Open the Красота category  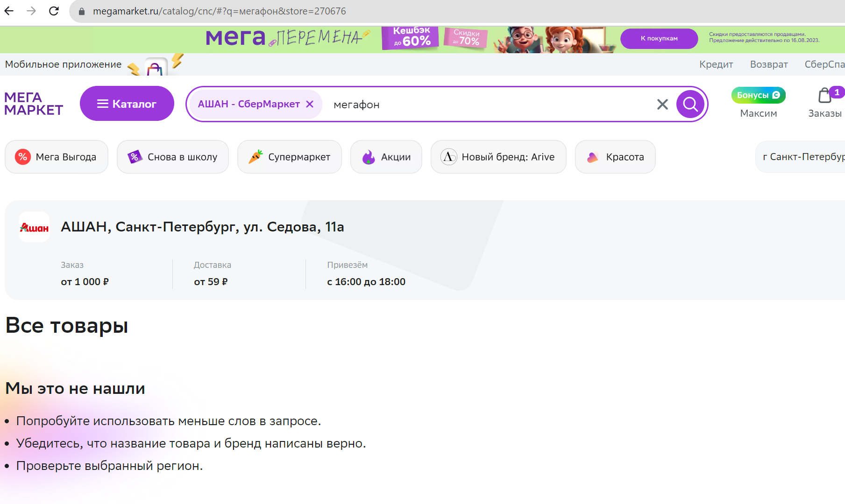pos(615,157)
